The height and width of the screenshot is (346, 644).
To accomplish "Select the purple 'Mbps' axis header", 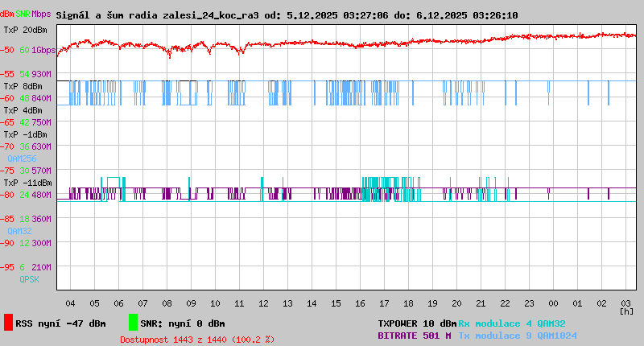I will point(41,14).
